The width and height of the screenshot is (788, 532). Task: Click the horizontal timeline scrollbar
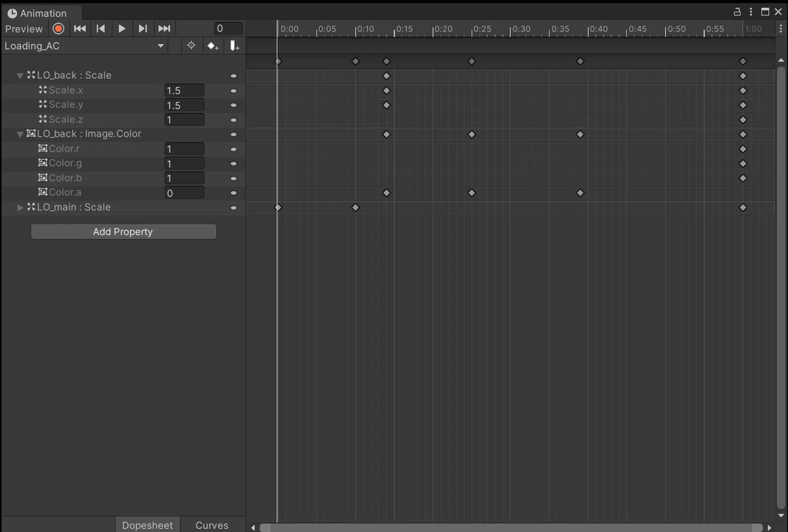(x=511, y=527)
